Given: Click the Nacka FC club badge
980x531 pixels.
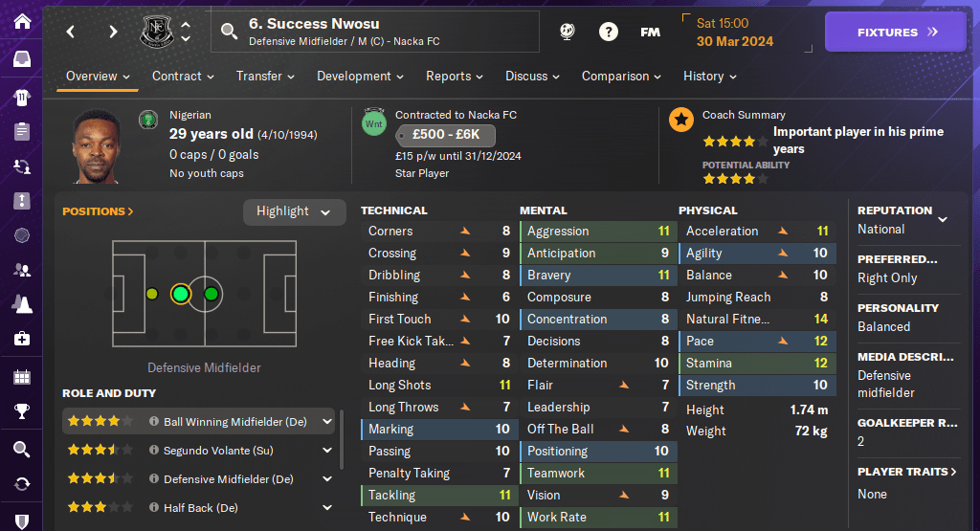Looking at the screenshot, I should pos(154,32).
